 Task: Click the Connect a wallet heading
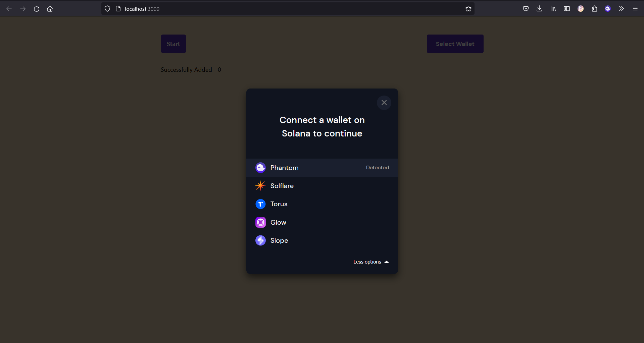(x=322, y=127)
